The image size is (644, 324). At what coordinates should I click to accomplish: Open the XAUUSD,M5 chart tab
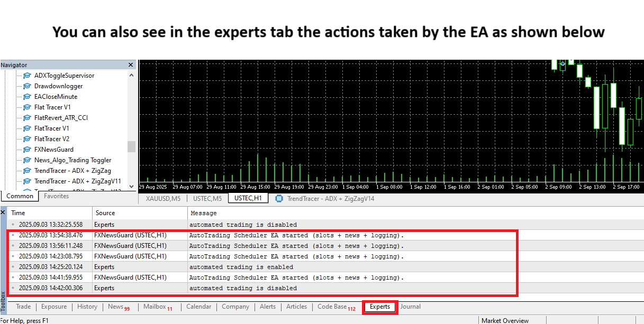[163, 199]
